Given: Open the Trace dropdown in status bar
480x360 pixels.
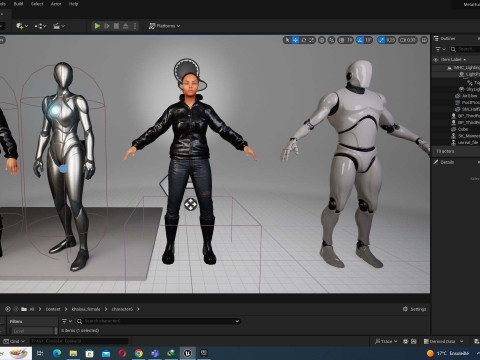Looking at the screenshot, I should (x=386, y=341).
